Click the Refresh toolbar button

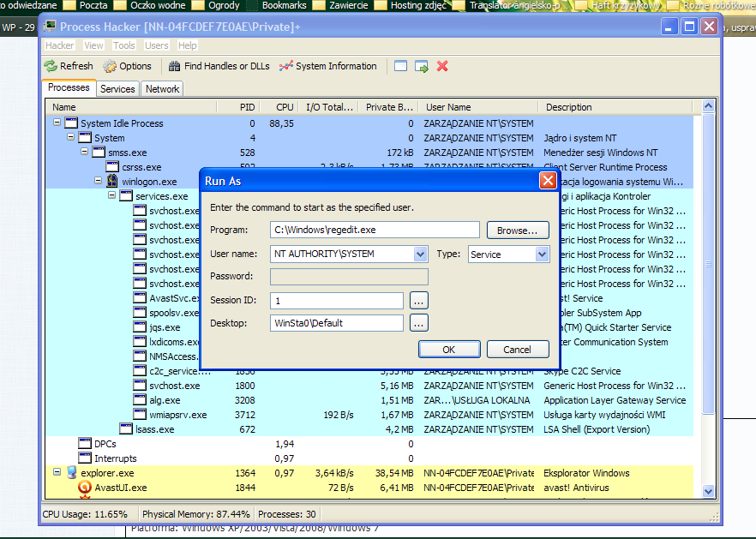(x=69, y=66)
